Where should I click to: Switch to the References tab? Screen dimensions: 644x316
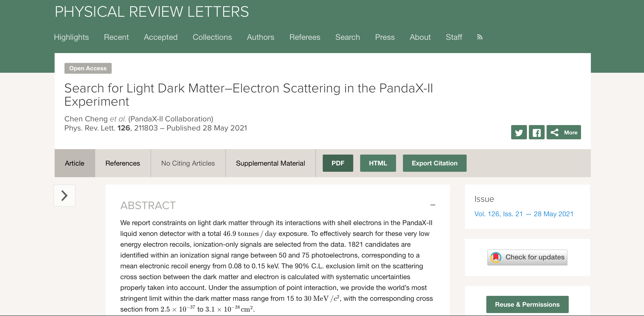click(123, 163)
